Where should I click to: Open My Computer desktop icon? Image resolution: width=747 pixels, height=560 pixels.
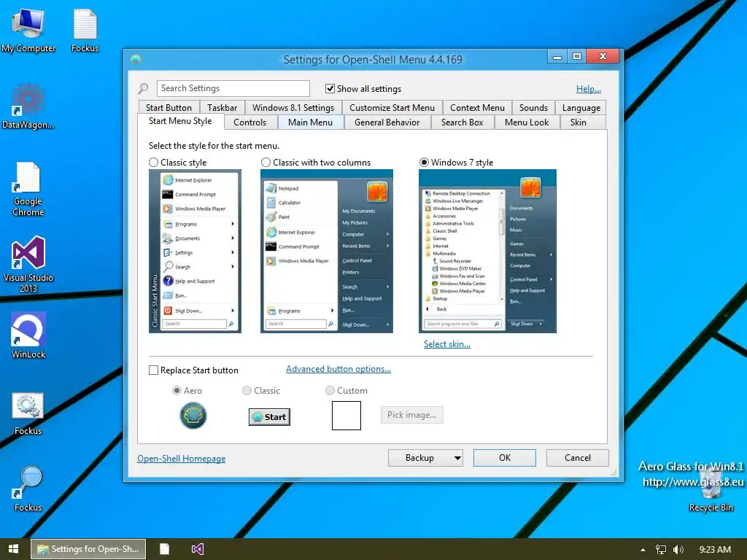pos(28,31)
